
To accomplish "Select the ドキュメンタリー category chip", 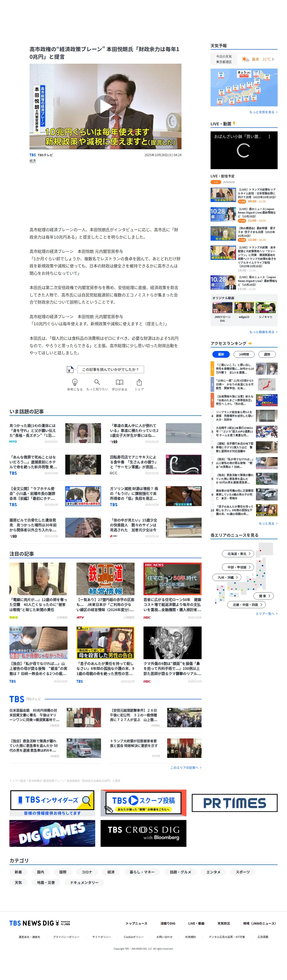I will click(x=84, y=882).
